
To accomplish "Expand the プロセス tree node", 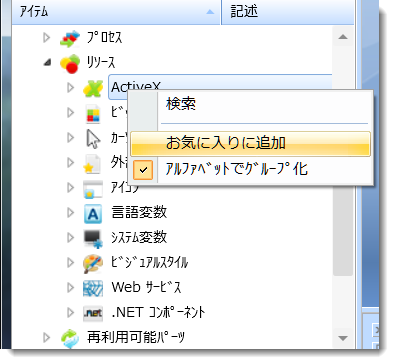I will [x=47, y=38].
